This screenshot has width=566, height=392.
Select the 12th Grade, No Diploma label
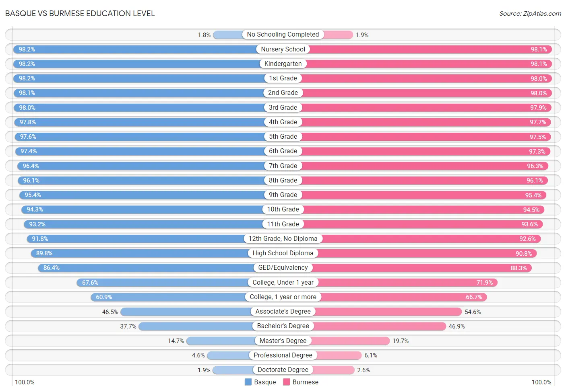(x=283, y=239)
